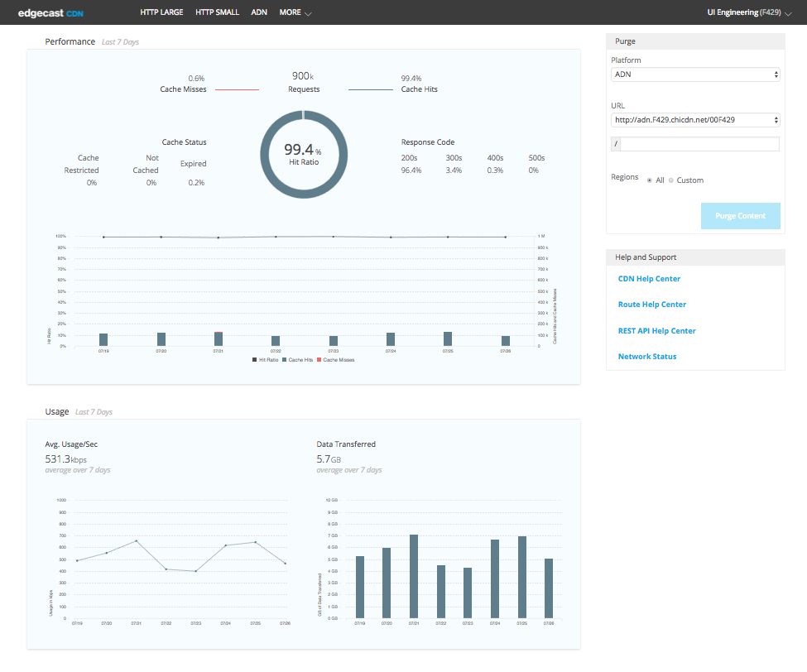Viewport: 807px width, 672px height.
Task: Open the Network Status link
Action: 647,357
